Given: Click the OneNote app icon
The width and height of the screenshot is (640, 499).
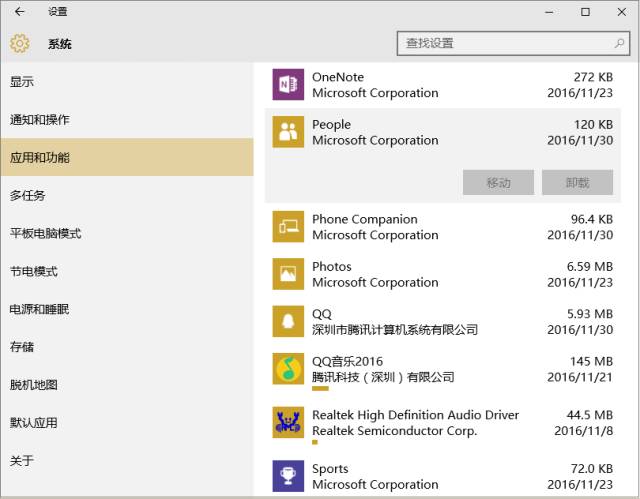Looking at the screenshot, I should 288,84.
